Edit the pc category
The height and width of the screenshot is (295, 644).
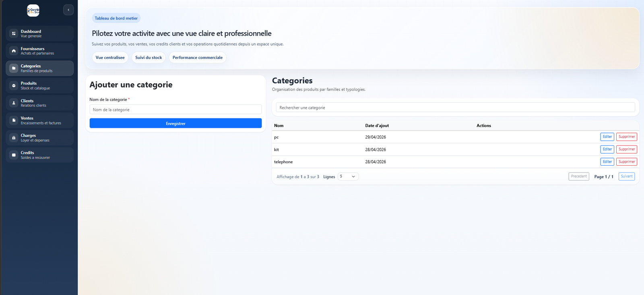coord(607,137)
